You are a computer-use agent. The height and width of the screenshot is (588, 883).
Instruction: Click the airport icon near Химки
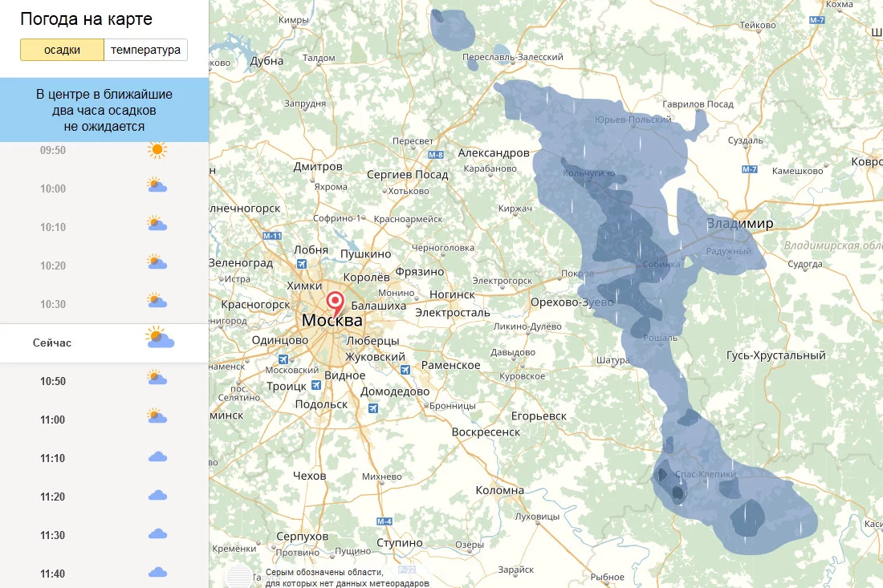[302, 264]
